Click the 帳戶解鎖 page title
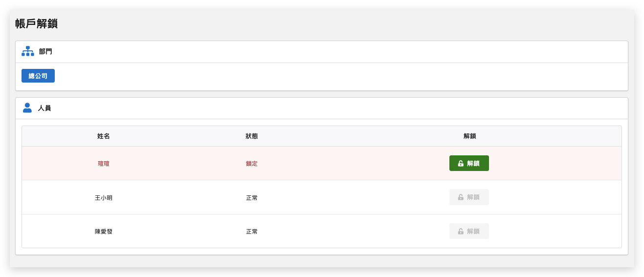This screenshot has width=644, height=277. point(37,23)
